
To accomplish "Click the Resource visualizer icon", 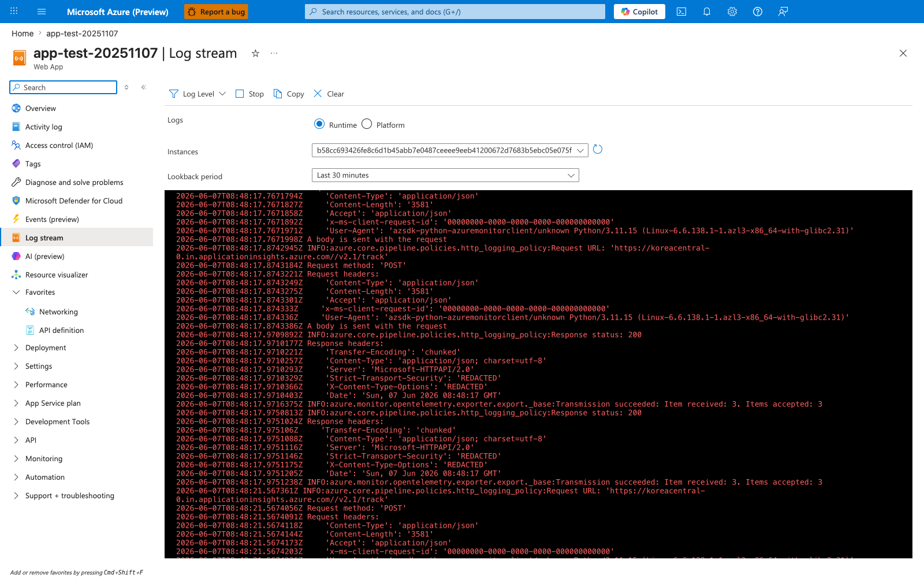I will 16,275.
